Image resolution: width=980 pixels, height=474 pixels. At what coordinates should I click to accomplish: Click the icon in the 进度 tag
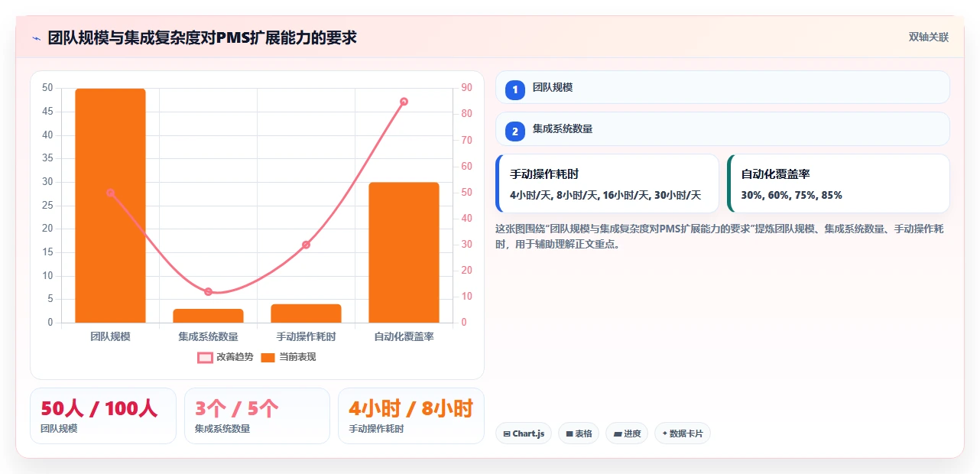618,433
